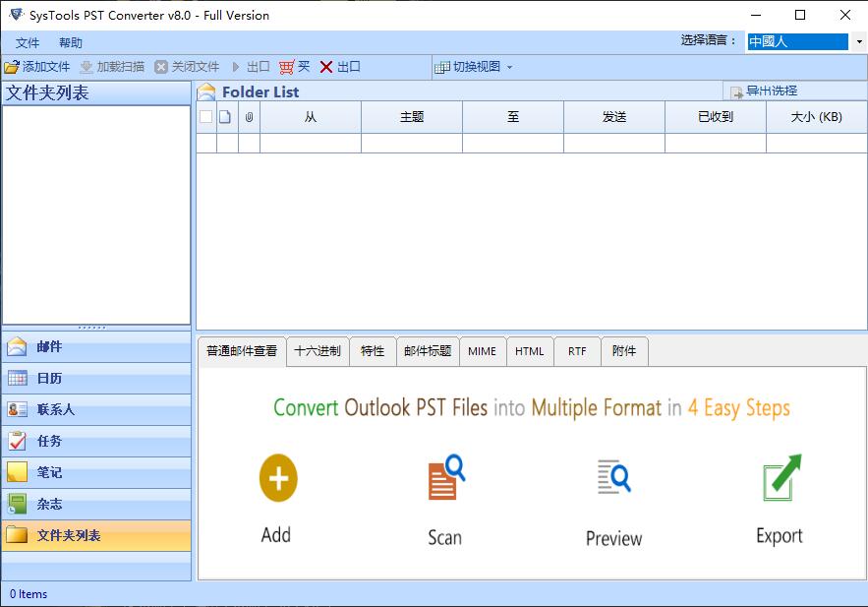Screen dimensions: 868x607
Task: Open the 帮助 menu
Action: point(71,42)
